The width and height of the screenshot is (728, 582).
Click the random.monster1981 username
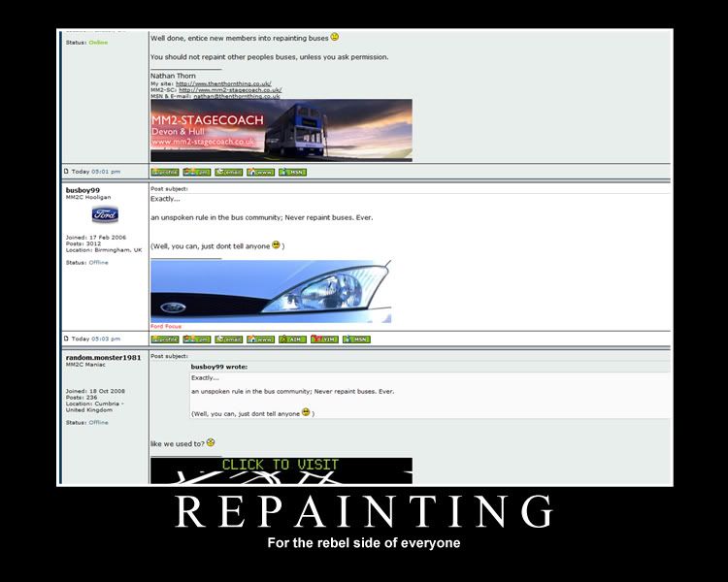coord(104,358)
